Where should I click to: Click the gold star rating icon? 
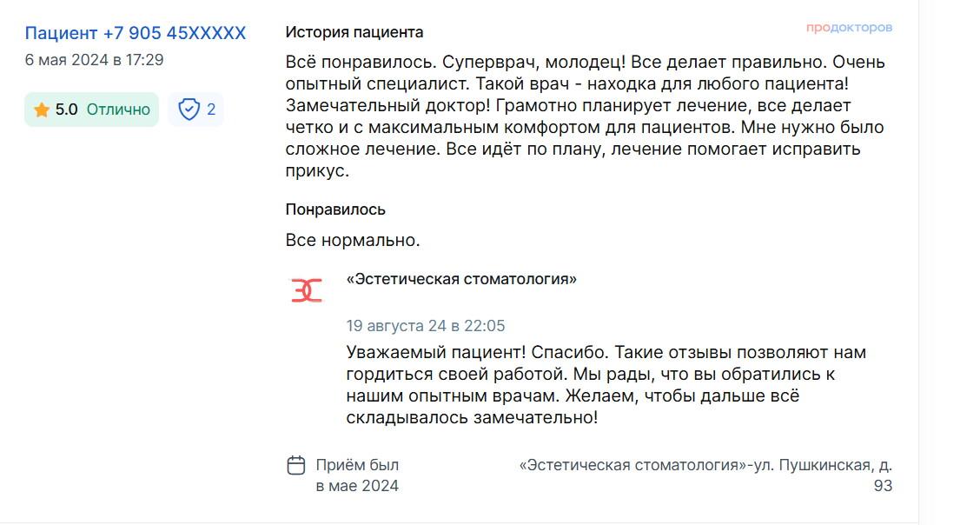pyautogui.click(x=42, y=110)
